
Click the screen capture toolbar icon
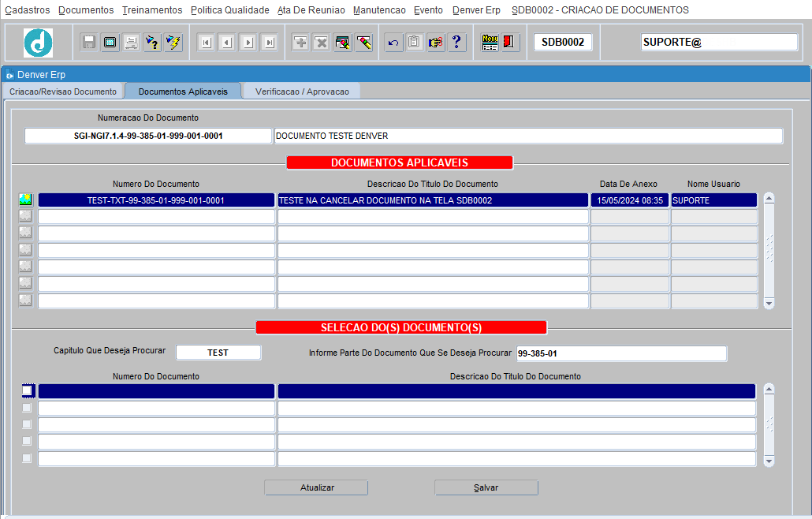tap(110, 42)
